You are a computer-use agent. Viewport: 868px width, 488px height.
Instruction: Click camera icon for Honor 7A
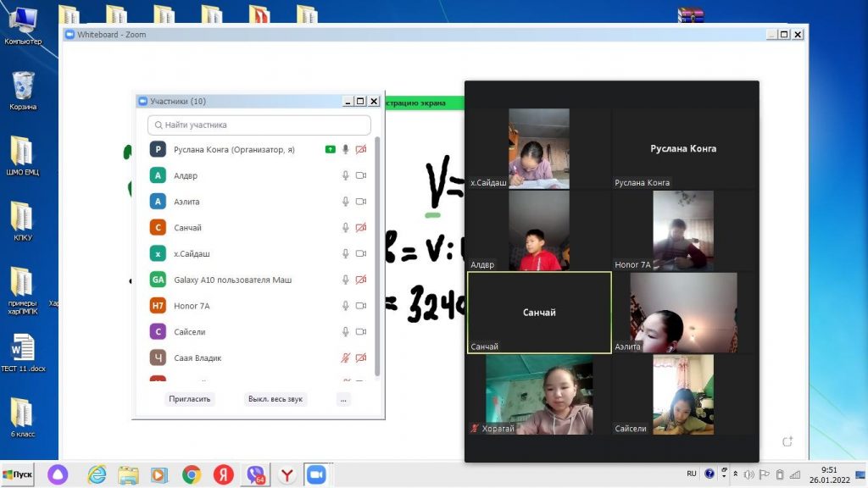(x=360, y=306)
